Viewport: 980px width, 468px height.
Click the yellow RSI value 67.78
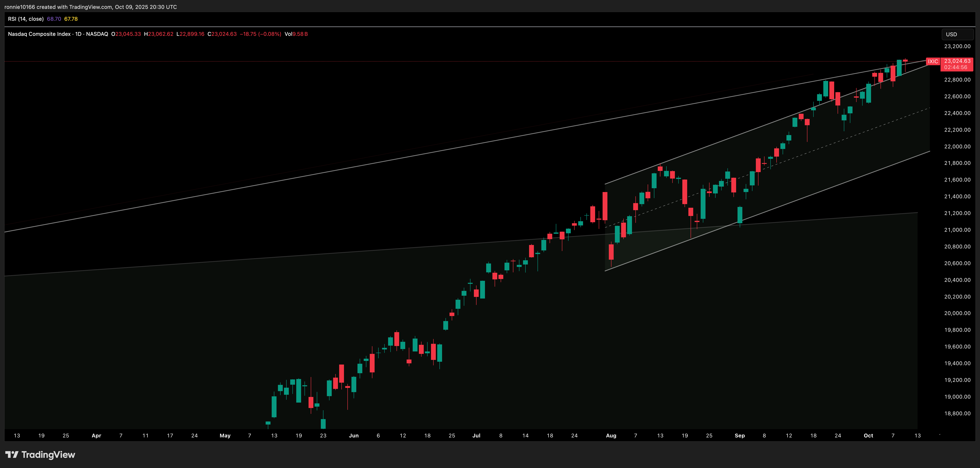71,19
